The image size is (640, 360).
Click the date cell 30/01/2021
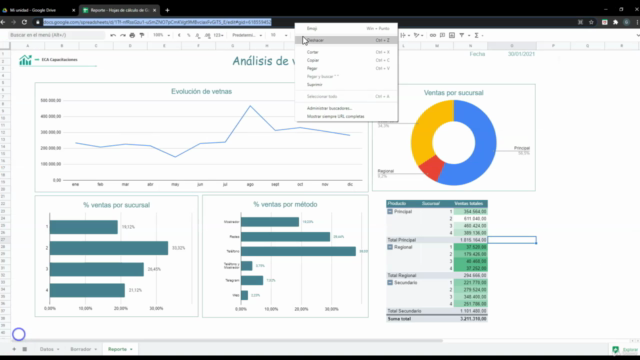pos(521,54)
